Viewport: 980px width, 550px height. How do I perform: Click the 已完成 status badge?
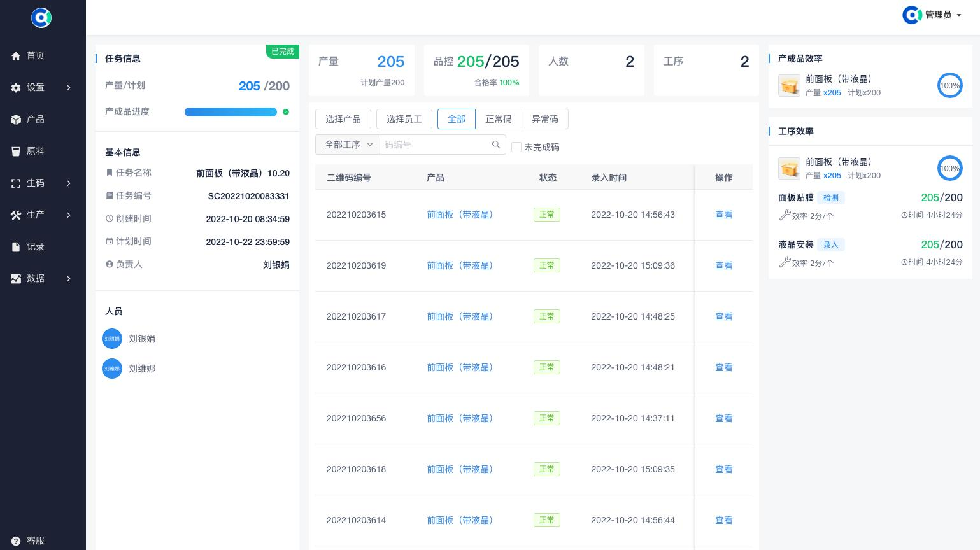click(x=283, y=51)
